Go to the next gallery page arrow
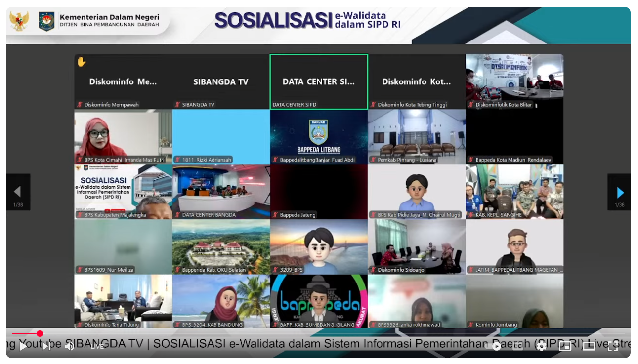Screen dimensions: 638x364 (620, 192)
